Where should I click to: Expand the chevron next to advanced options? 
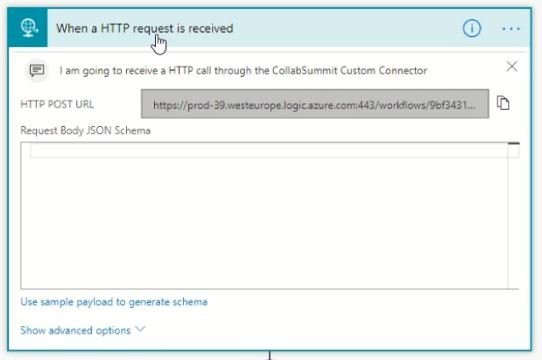pyautogui.click(x=141, y=329)
